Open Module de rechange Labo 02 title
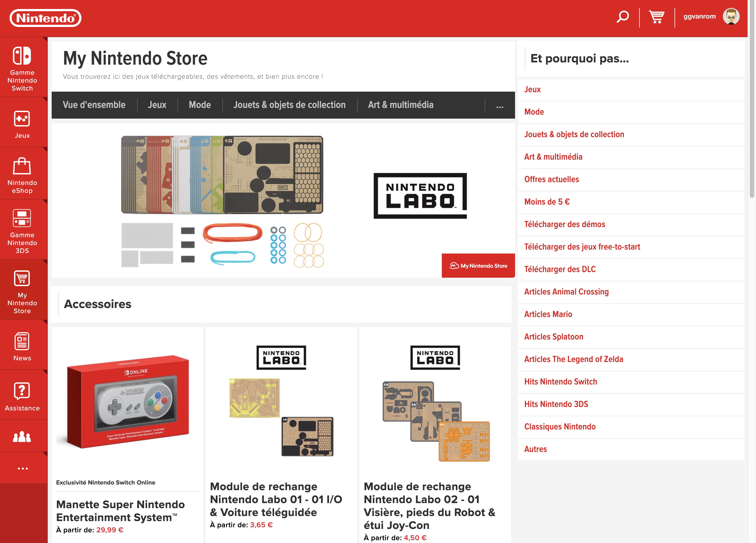The width and height of the screenshot is (756, 543). [429, 506]
